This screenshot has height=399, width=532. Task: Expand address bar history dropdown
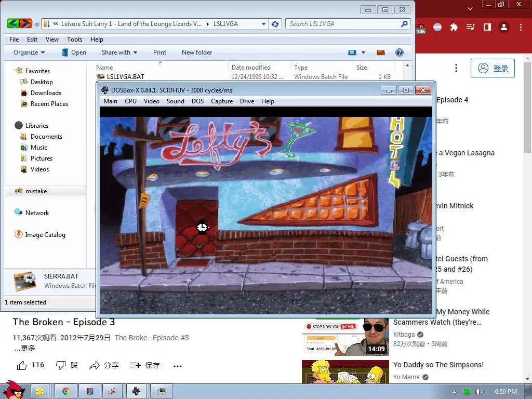[x=263, y=24]
